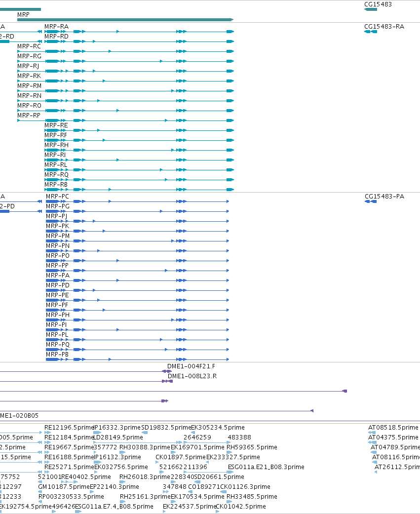Viewport: 420px width, 514px height.
Task: Select EST CK01042.5prime label
Action: tap(241, 506)
